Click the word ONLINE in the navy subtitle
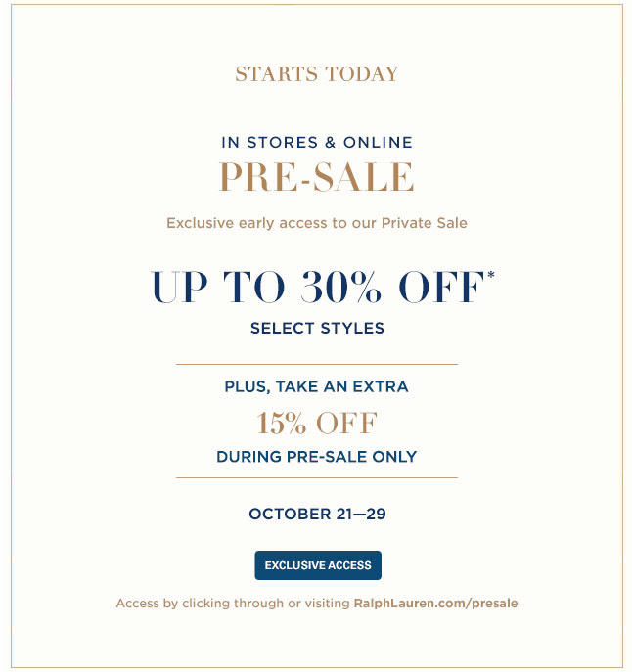The image size is (632, 672). [378, 142]
